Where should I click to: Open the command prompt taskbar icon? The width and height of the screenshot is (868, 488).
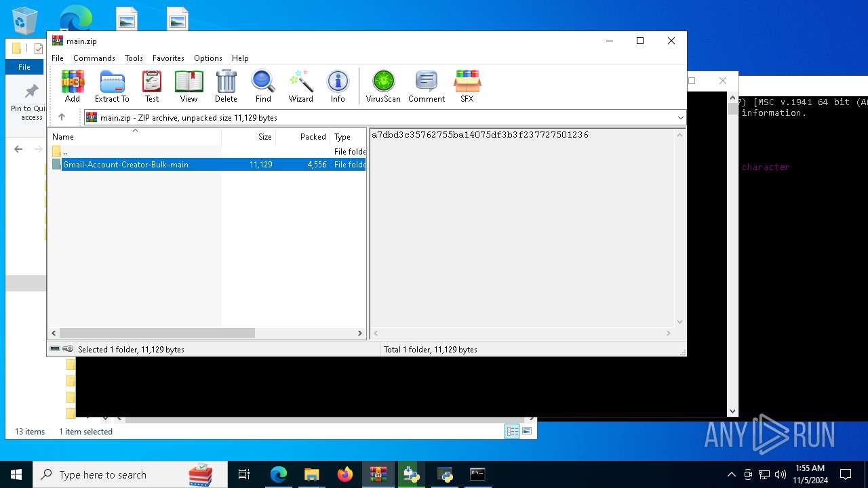pos(477,474)
